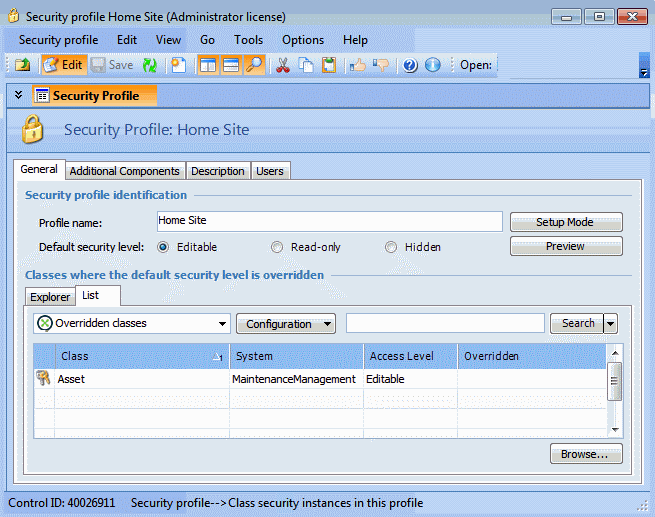
Task: Click the magnifying glass search toolbar icon
Action: click(254, 65)
